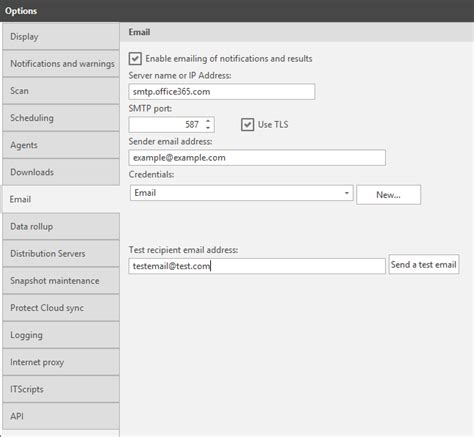Increase SMTP port with up arrow
This screenshot has height=437, width=474.
pyautogui.click(x=208, y=121)
